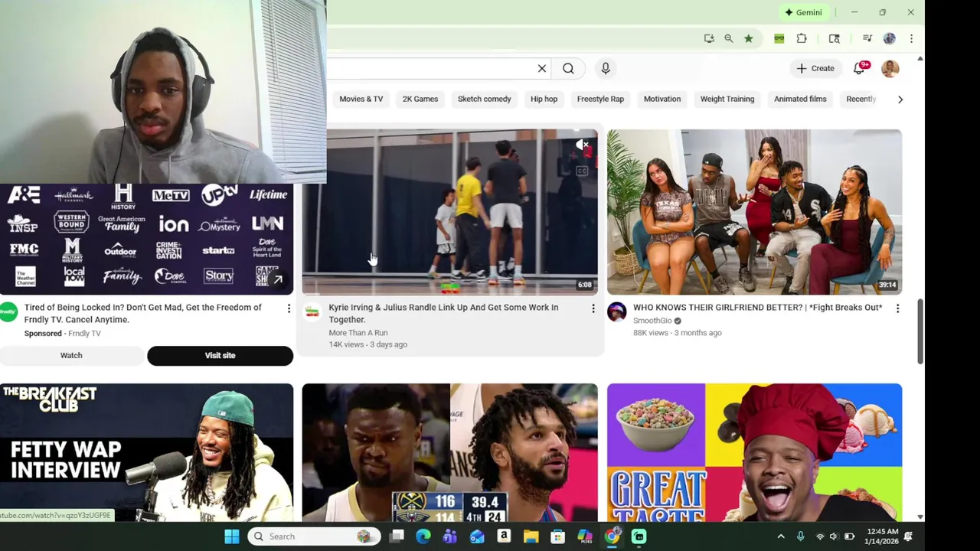Viewport: 980px width, 551px height.
Task: Open File Explorer from the taskbar
Action: [x=531, y=536]
